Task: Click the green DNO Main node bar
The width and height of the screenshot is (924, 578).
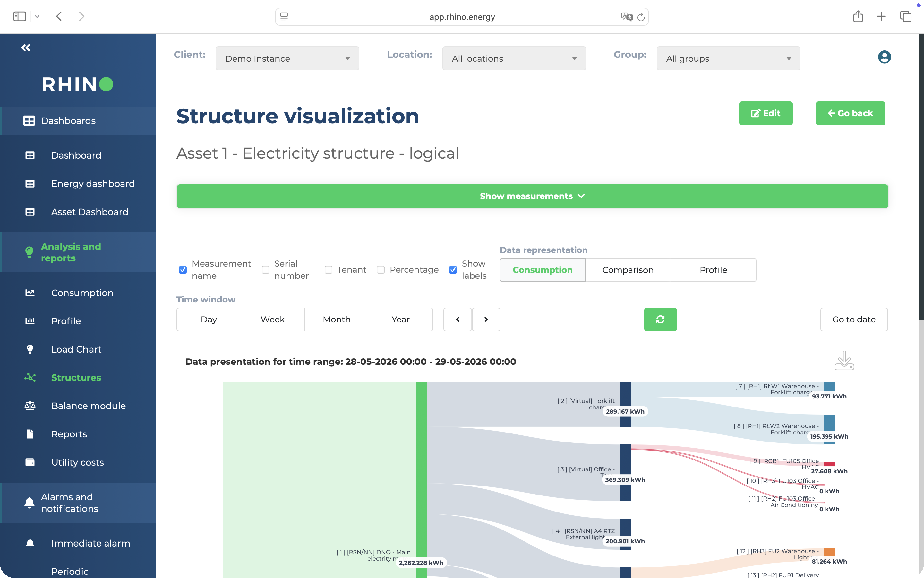Action: point(421,480)
